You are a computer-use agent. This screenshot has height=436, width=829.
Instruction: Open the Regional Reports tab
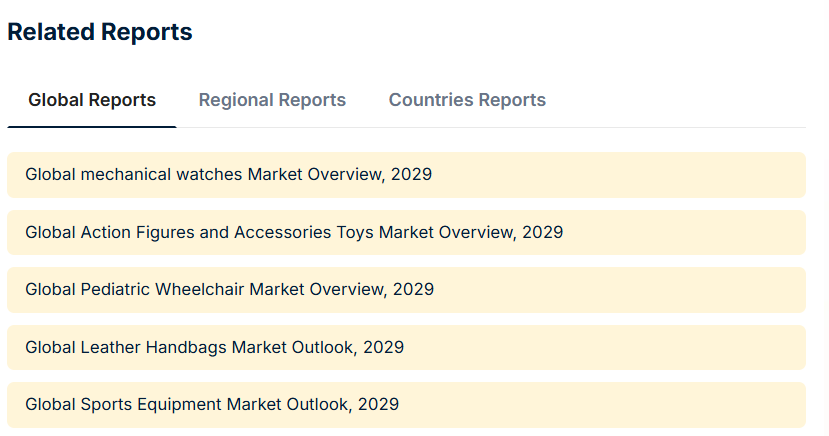[272, 100]
